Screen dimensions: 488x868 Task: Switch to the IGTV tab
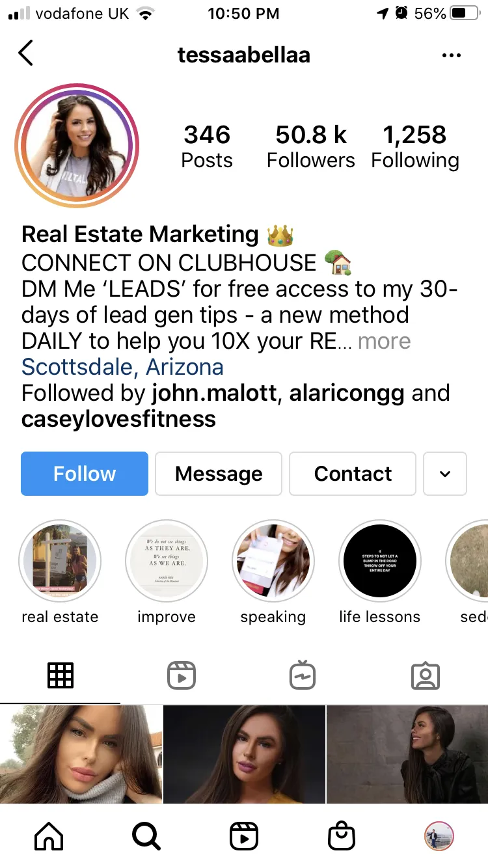[x=303, y=676]
